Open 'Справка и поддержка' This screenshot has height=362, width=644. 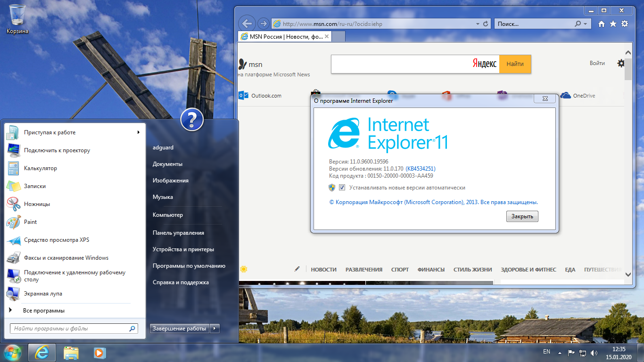pyautogui.click(x=181, y=282)
